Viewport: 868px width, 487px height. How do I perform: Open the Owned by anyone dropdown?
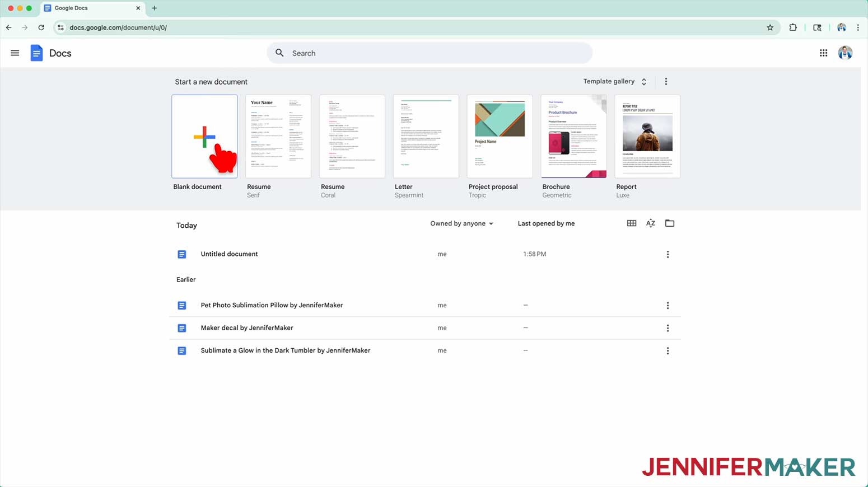tap(462, 223)
